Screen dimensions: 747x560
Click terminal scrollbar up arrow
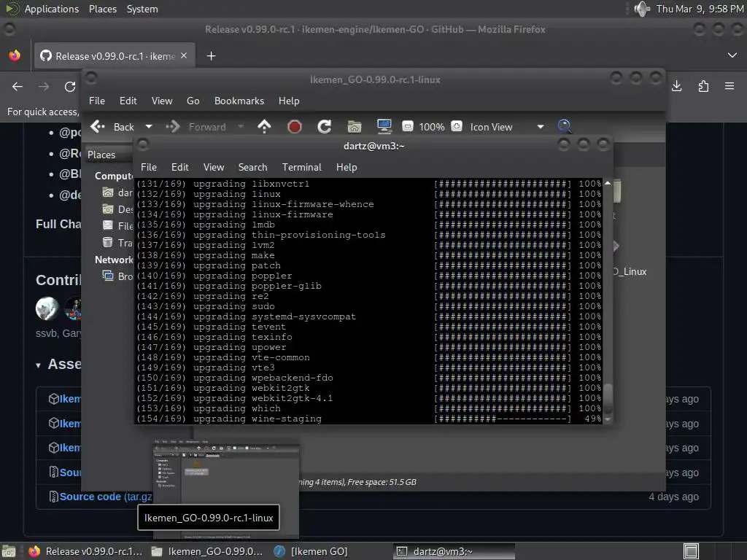(608, 183)
